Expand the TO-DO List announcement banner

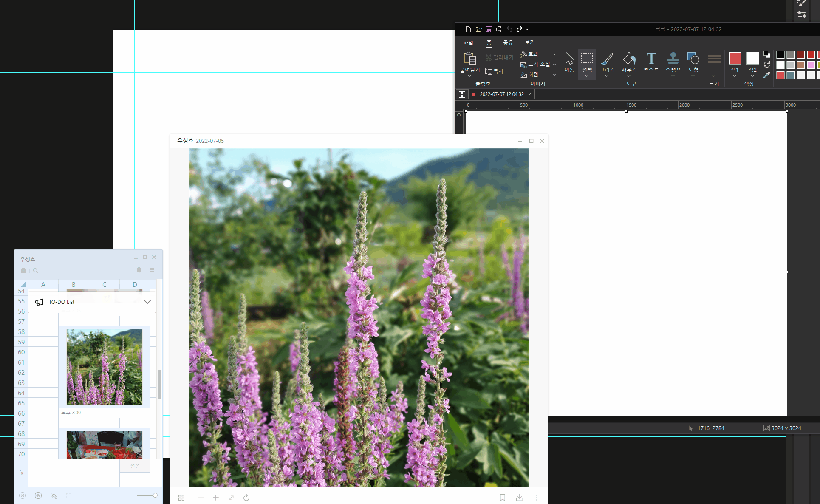tap(147, 302)
